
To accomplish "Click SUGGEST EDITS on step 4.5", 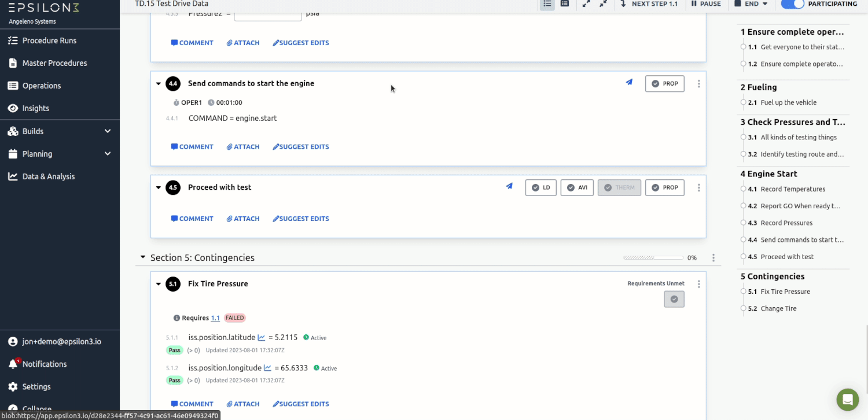I will pyautogui.click(x=300, y=218).
